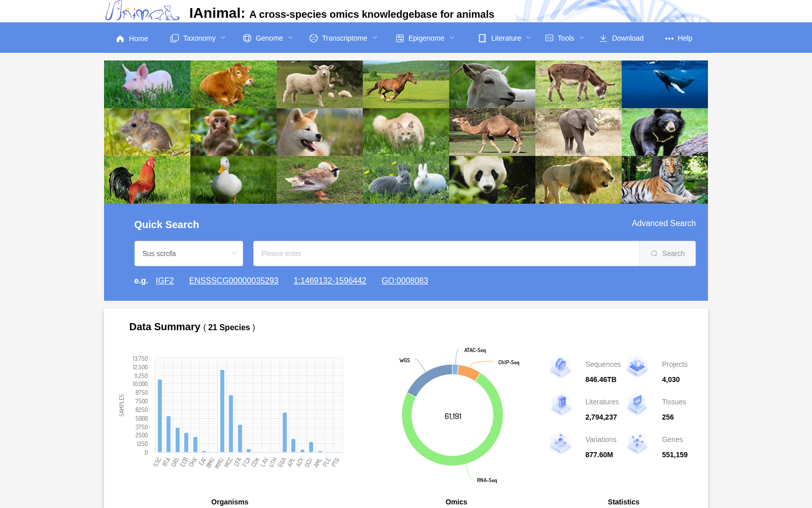
Task: Expand the Literature menu chevron
Action: 529,38
